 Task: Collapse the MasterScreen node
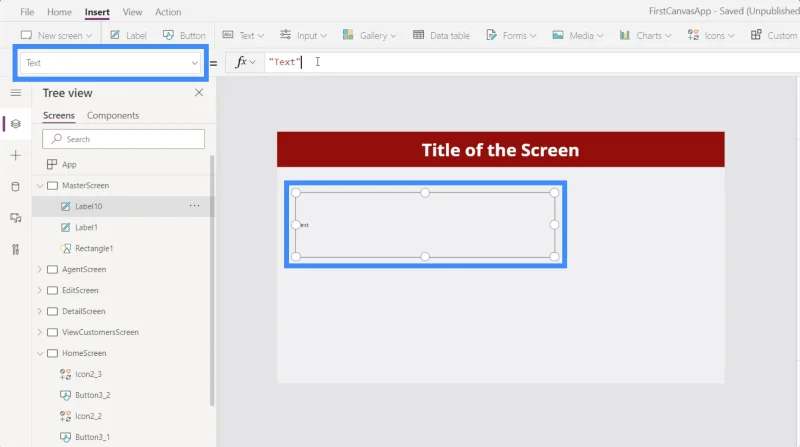pyautogui.click(x=40, y=186)
